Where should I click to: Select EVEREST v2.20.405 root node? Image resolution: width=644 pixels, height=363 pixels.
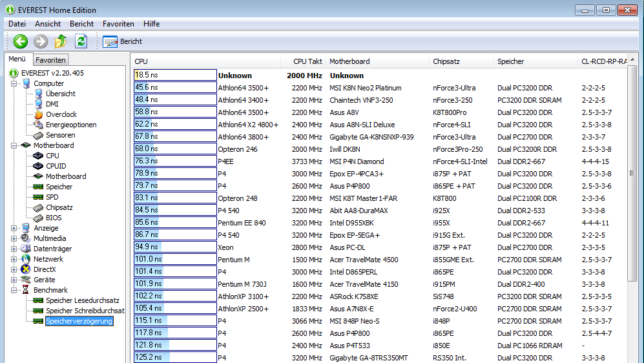(x=52, y=73)
